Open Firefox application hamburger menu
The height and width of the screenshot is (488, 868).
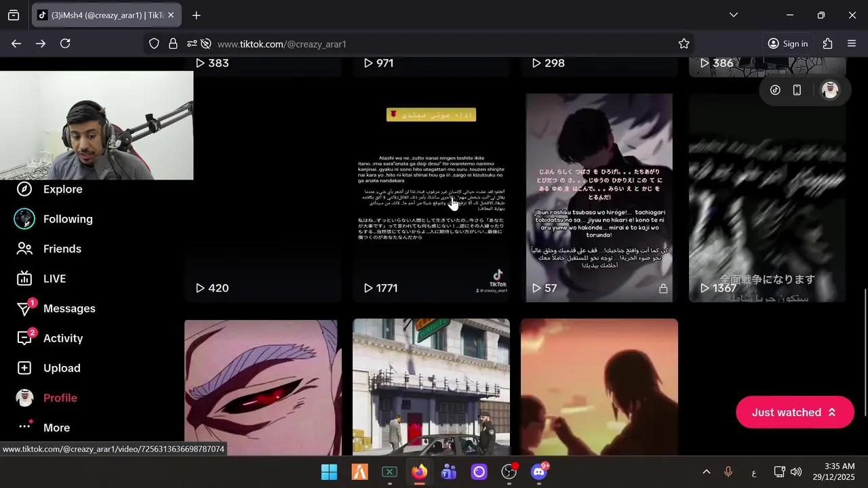click(852, 43)
